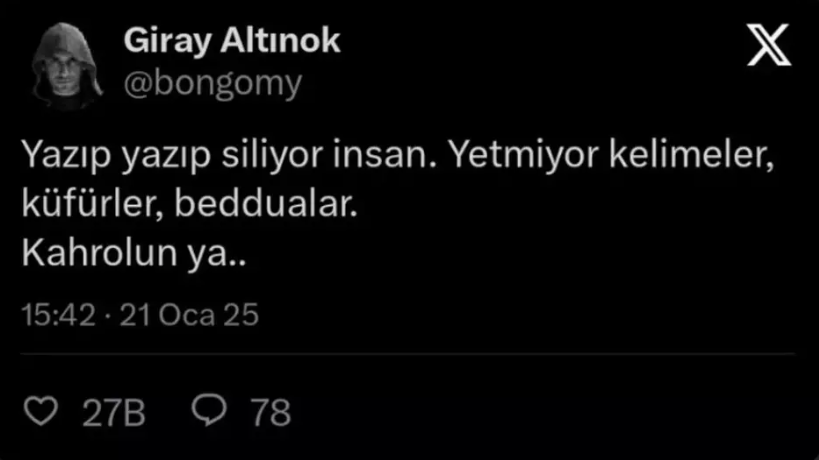
Task: Click the first tweet line starting with Yazıp
Action: pyautogui.click(x=397, y=156)
